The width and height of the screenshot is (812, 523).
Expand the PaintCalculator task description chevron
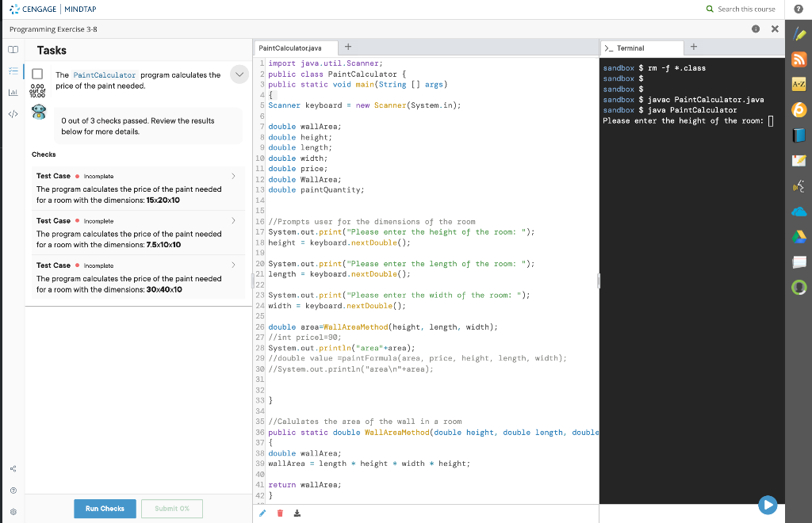coord(239,74)
